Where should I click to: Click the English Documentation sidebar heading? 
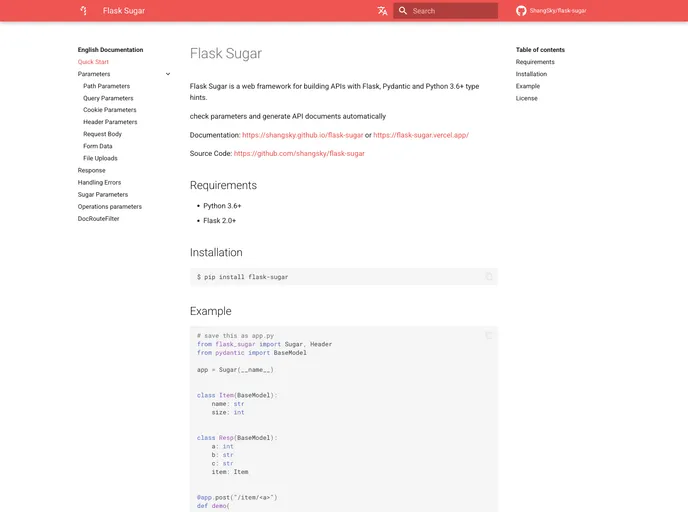(x=111, y=50)
